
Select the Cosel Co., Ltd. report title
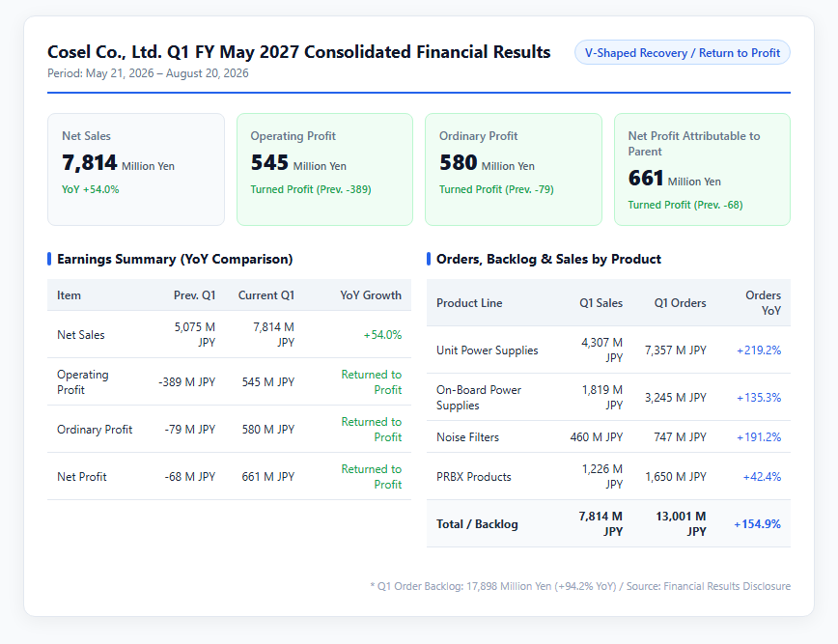pos(298,52)
